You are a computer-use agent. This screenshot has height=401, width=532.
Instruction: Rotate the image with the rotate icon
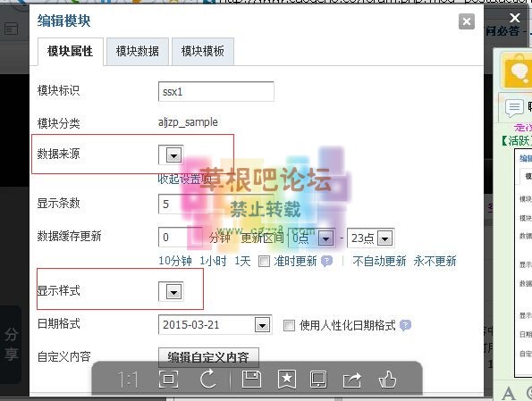pos(208,379)
